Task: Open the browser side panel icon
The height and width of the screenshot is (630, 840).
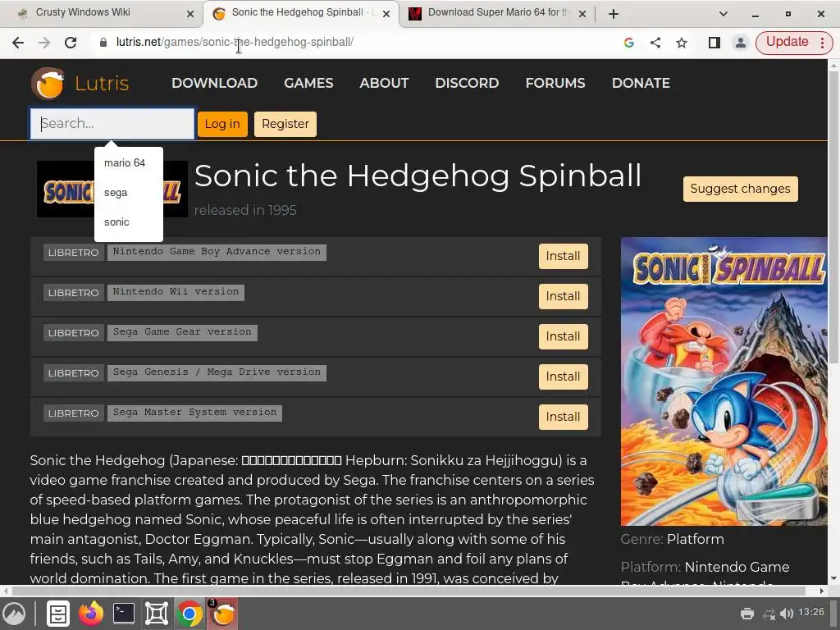Action: coord(714,43)
